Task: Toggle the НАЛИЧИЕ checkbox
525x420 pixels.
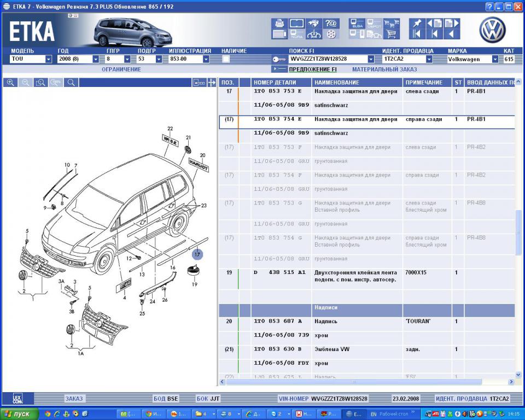Action: 226,59
